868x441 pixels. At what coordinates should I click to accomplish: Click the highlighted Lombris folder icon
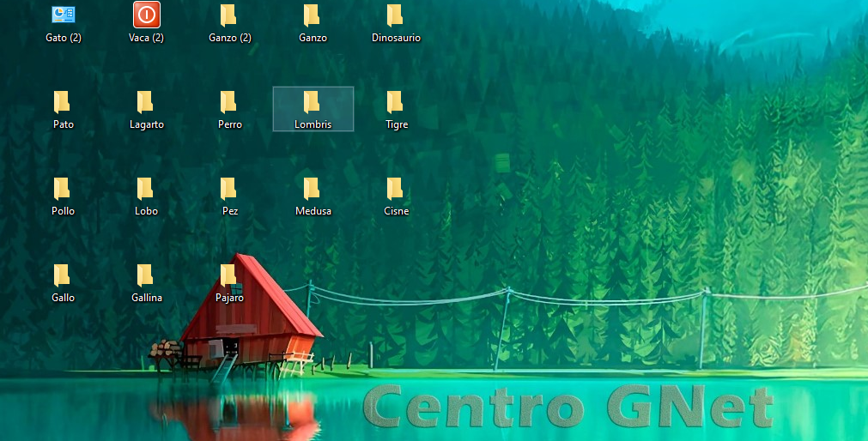311,102
